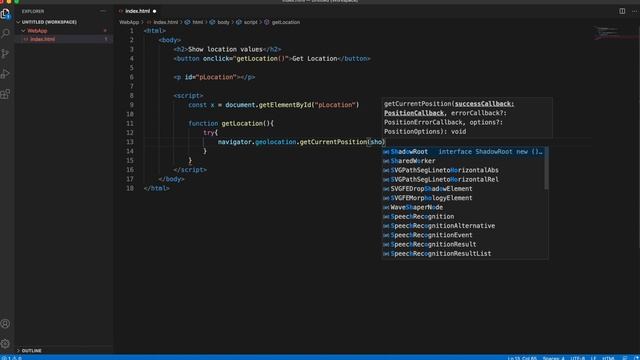Open the Search view icon
The height and width of the screenshot is (360, 640).
[x=5, y=33]
